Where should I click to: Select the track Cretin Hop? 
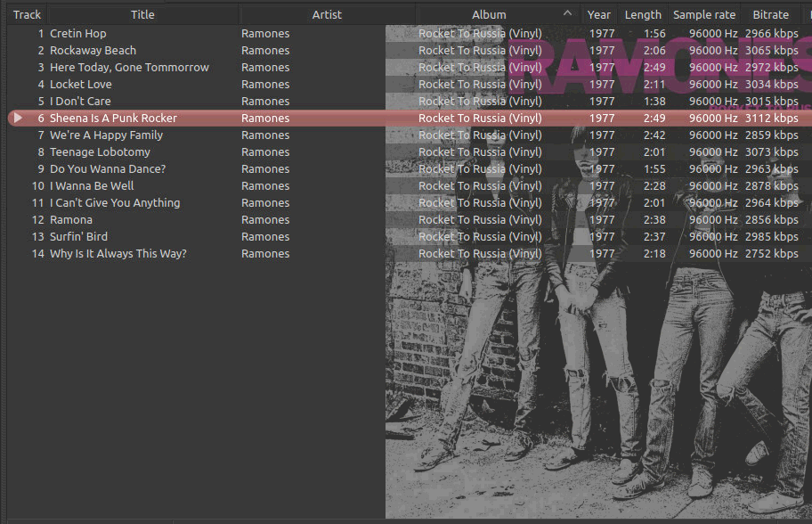point(78,34)
